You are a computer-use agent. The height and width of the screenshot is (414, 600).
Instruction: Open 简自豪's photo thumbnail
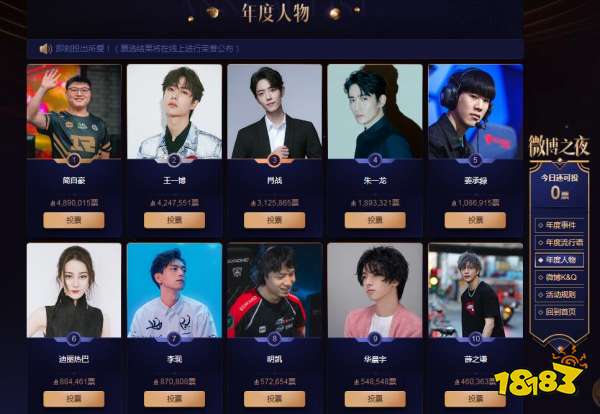pos(74,112)
